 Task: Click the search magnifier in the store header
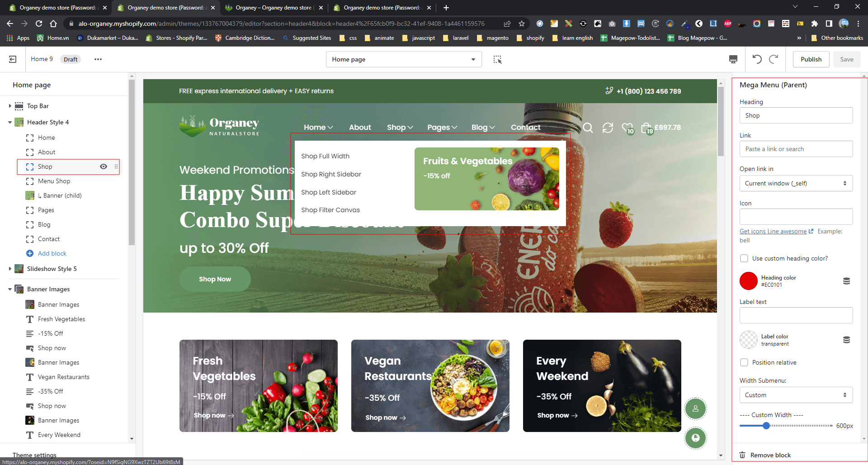588,128
